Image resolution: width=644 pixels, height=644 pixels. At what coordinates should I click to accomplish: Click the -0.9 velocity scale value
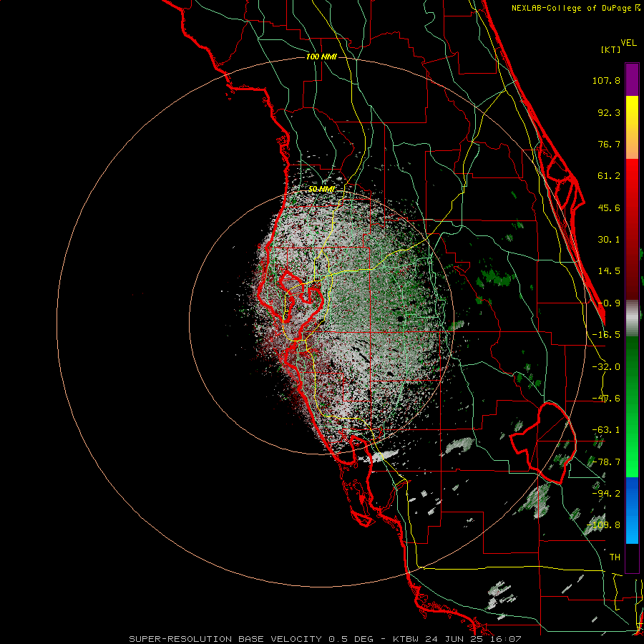point(609,303)
